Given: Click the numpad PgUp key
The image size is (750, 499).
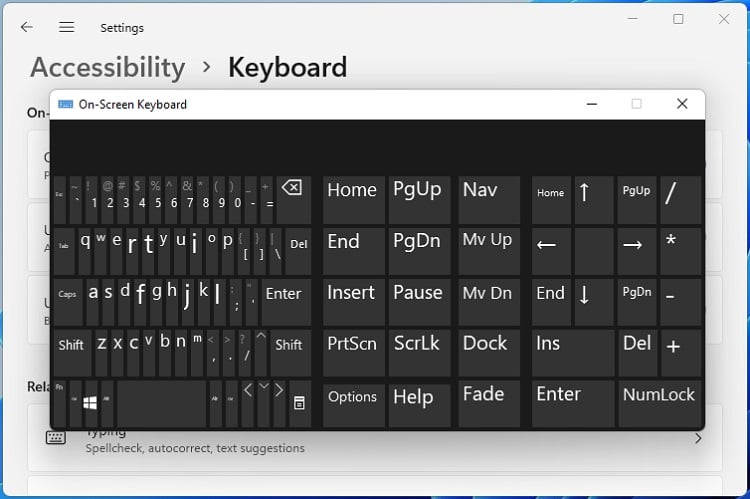Looking at the screenshot, I should (x=637, y=200).
